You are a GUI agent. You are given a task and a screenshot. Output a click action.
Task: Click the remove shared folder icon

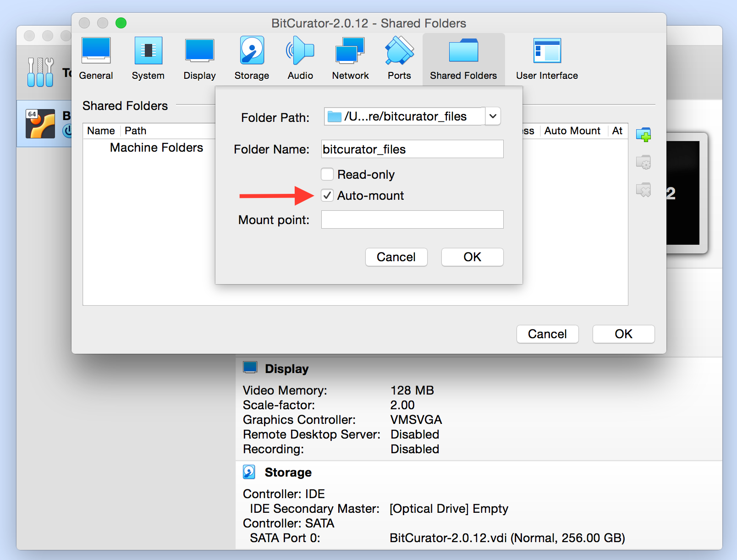click(x=643, y=190)
